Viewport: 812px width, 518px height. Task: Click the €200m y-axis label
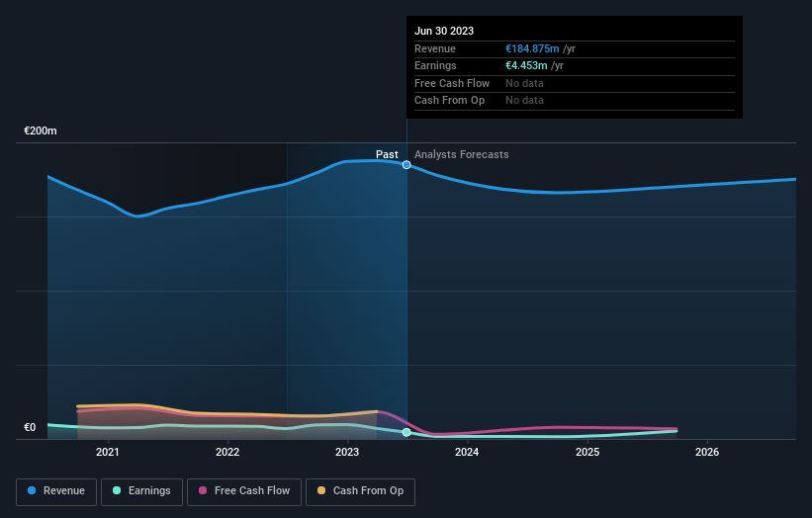click(x=41, y=130)
